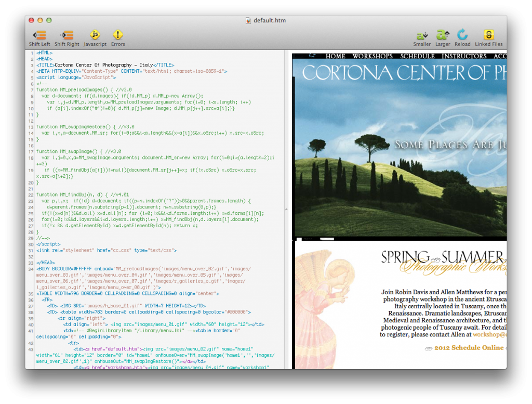Place cursor on 'function MM_swapImgRestore()' line
This screenshot has width=532, height=404.
85,127
